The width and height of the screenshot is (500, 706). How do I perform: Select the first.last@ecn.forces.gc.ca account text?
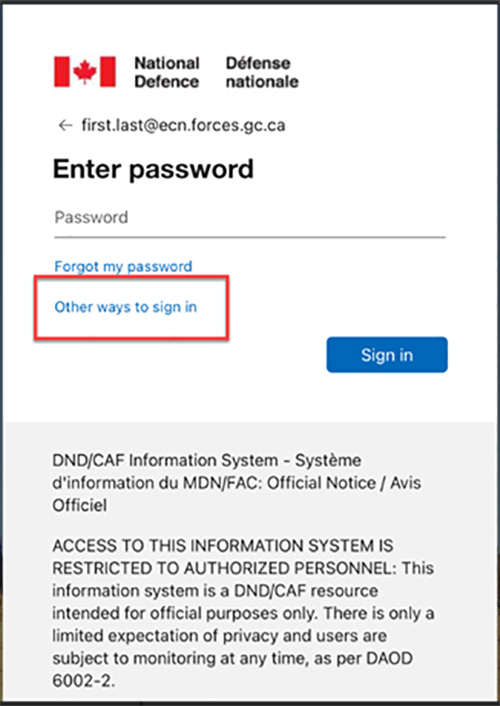coord(183,125)
